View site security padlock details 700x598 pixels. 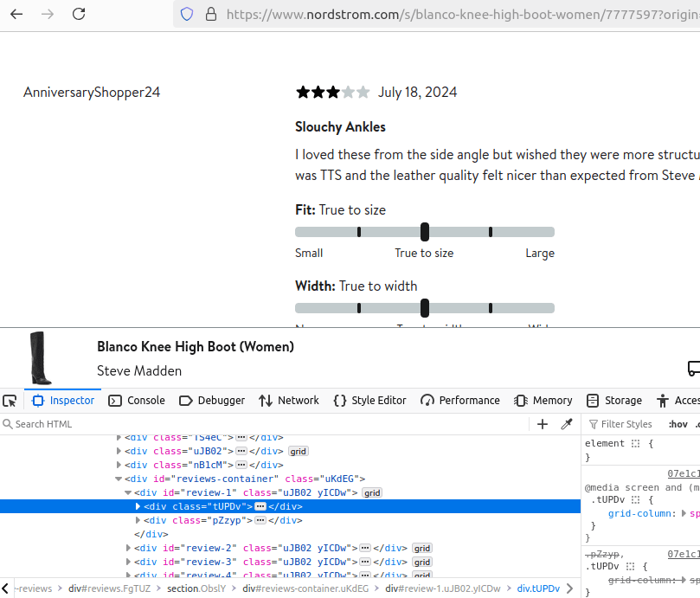[x=211, y=15]
